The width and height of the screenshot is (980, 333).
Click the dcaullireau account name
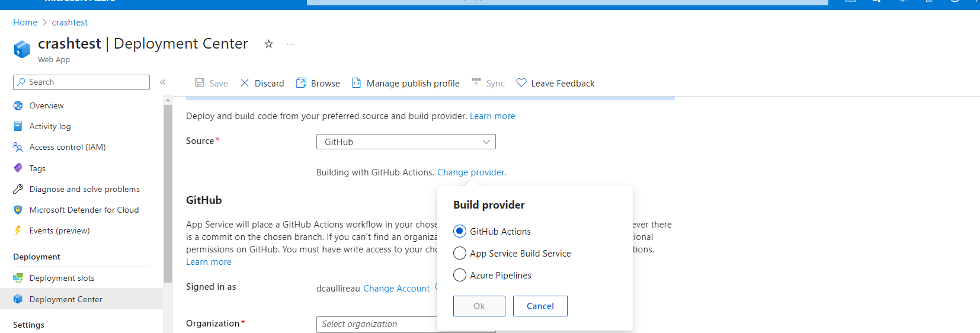338,289
